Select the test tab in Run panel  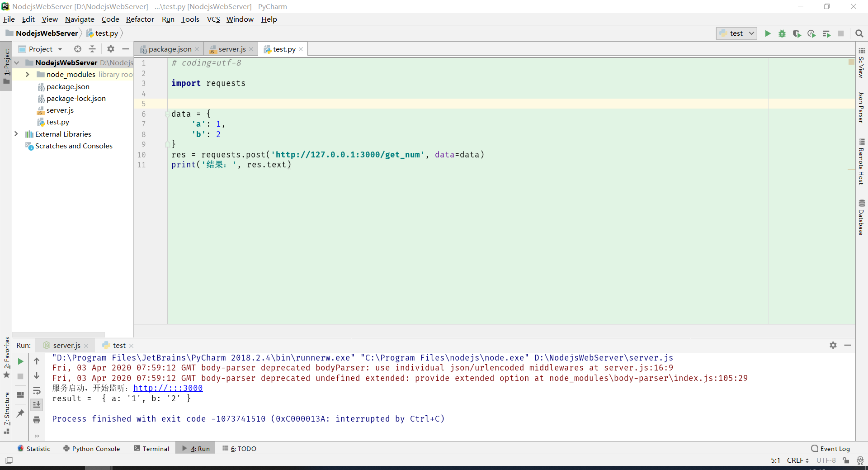click(x=119, y=346)
